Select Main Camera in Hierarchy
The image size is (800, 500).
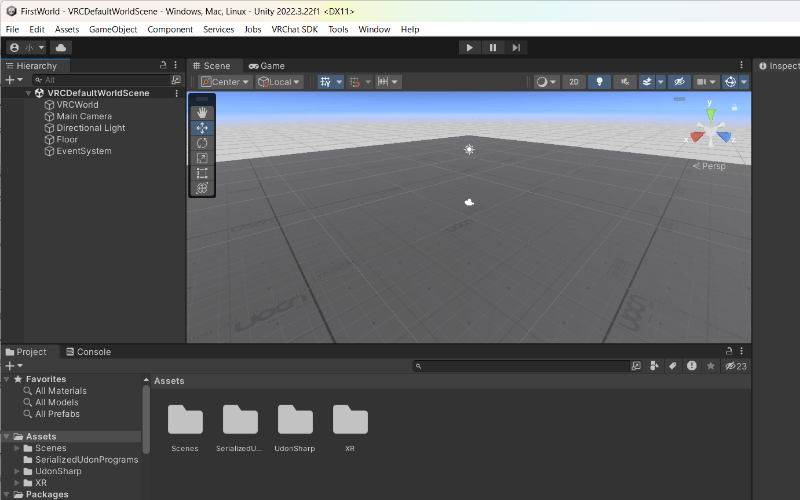pos(84,116)
